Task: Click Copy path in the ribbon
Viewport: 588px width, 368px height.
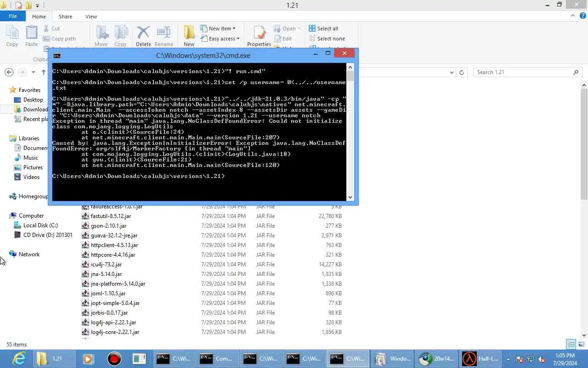Action: 60,39
